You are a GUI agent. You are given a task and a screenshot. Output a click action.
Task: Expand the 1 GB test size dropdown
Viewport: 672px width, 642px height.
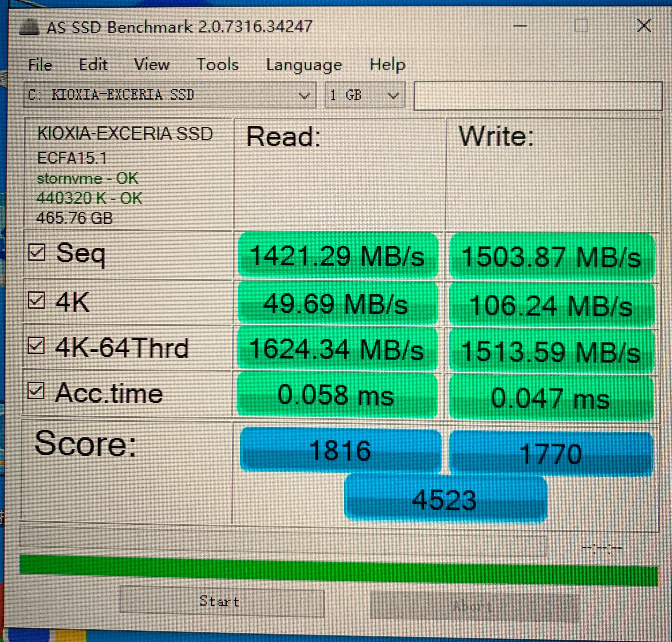click(365, 95)
